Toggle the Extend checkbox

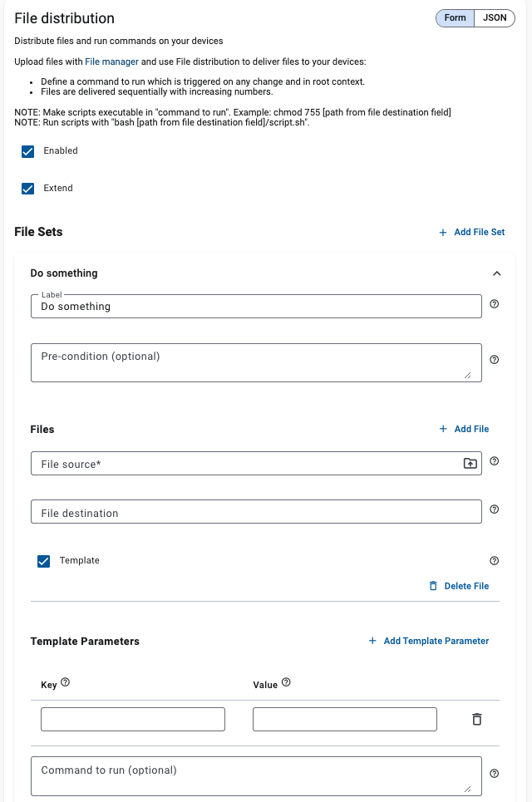28,189
